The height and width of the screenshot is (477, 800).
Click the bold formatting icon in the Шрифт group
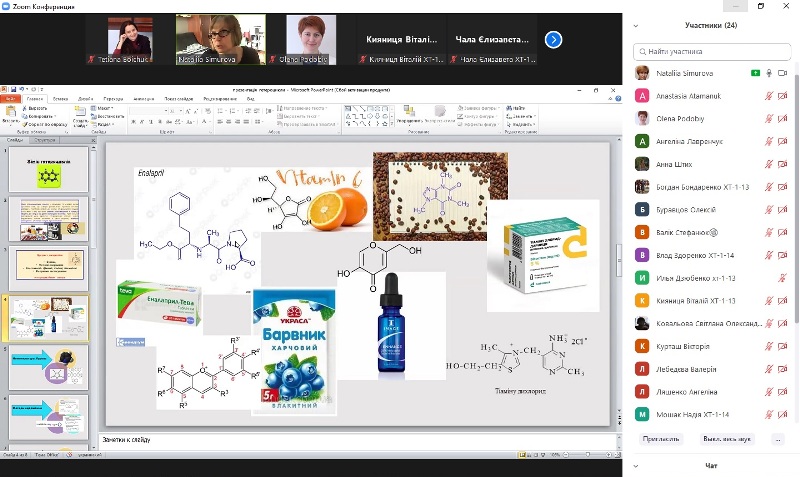[134, 121]
